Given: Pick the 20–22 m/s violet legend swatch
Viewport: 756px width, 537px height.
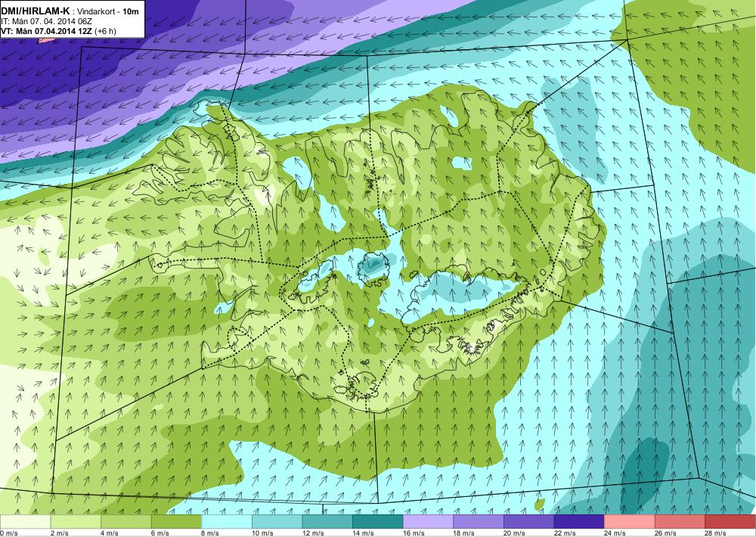Looking at the screenshot, I should [x=529, y=522].
